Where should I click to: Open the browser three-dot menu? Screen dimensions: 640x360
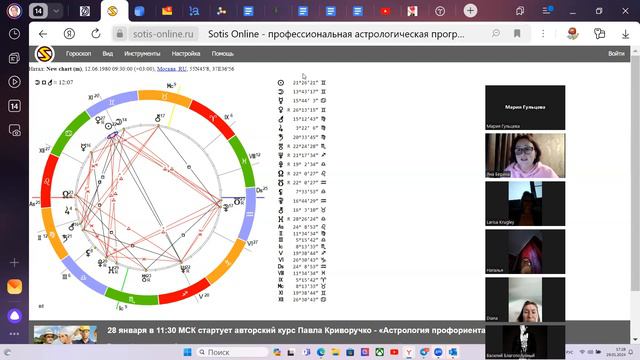[543, 34]
